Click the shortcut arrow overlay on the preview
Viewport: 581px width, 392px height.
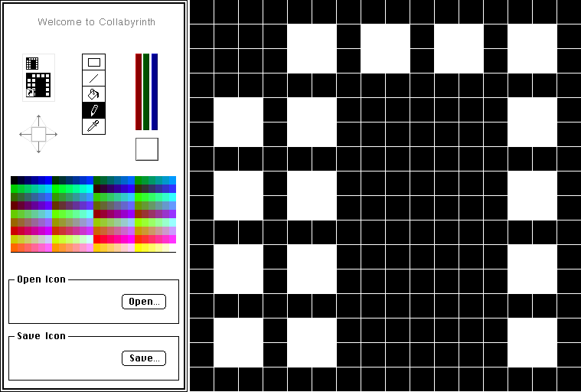click(x=31, y=93)
